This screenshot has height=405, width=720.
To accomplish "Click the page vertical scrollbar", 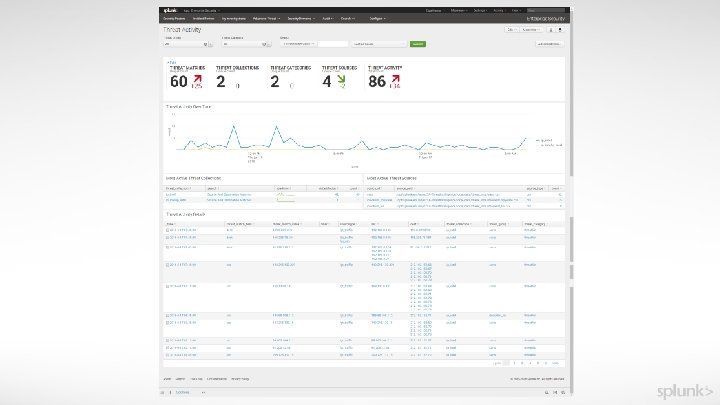I will click(x=572, y=202).
